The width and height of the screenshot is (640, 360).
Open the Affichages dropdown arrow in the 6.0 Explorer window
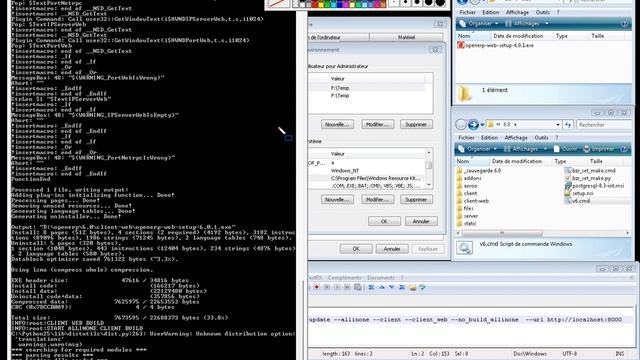545,149
